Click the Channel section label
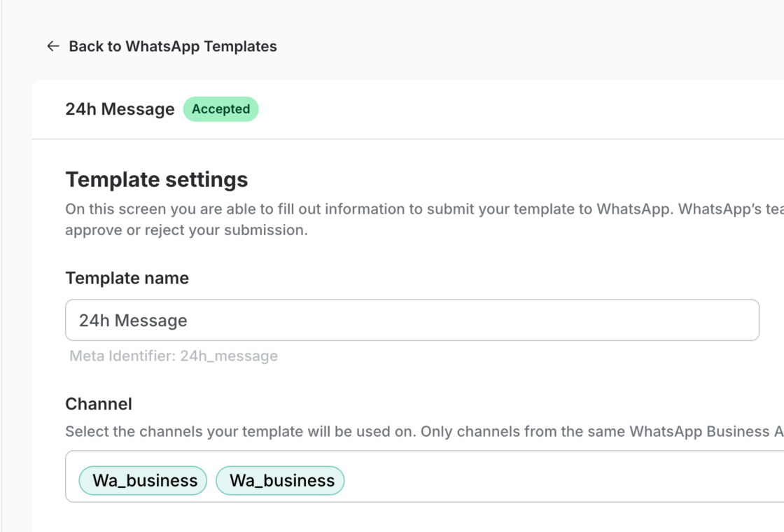 tap(99, 404)
